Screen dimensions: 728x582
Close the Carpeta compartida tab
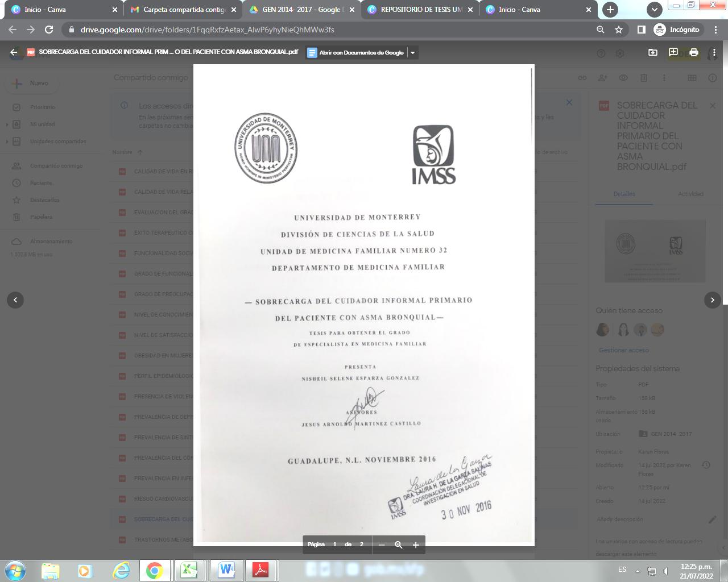click(233, 10)
